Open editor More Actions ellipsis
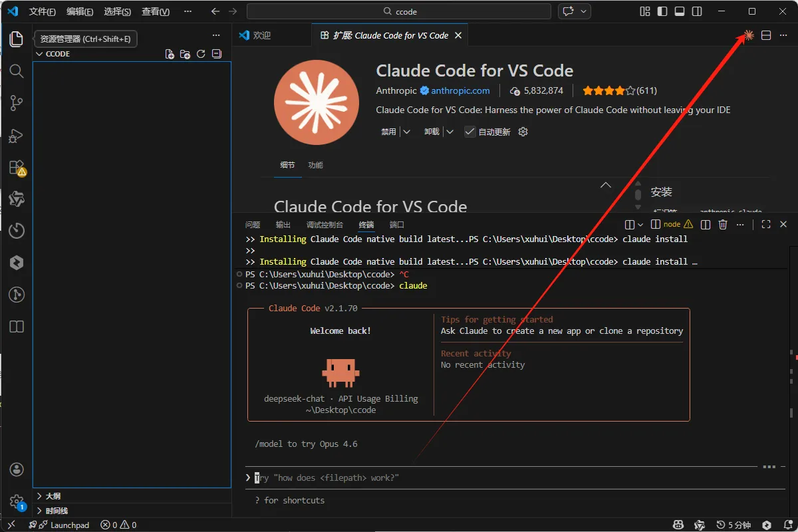The image size is (798, 532). (x=783, y=35)
